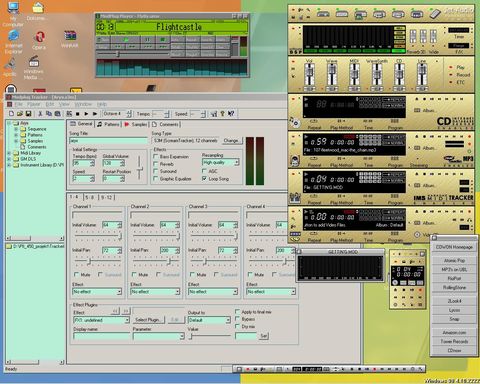Click the remote control icon in Jet-Audio top bar
Screen dimensions: 480x384
435,14
